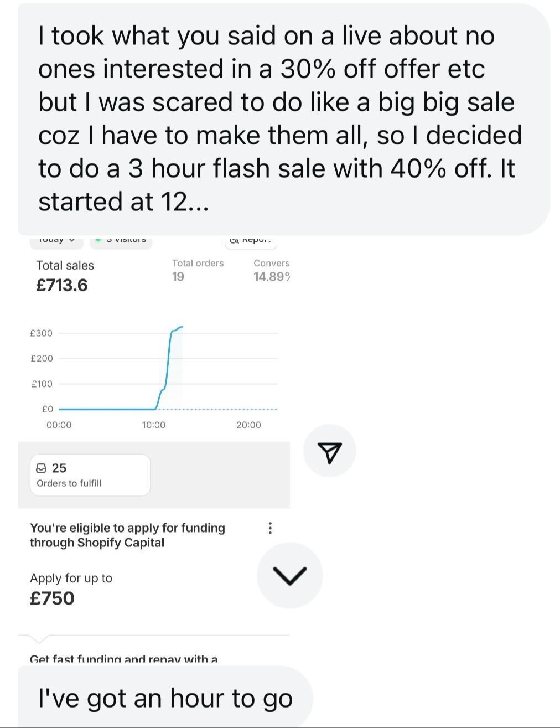Click the Reports search icon
Screen dimensions: 560x728
[234, 240]
